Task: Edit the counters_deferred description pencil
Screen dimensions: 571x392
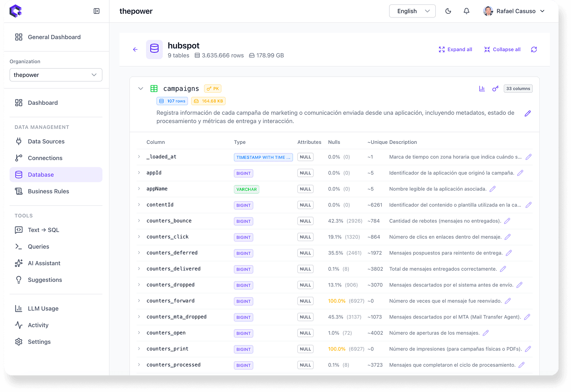Action: tap(509, 253)
